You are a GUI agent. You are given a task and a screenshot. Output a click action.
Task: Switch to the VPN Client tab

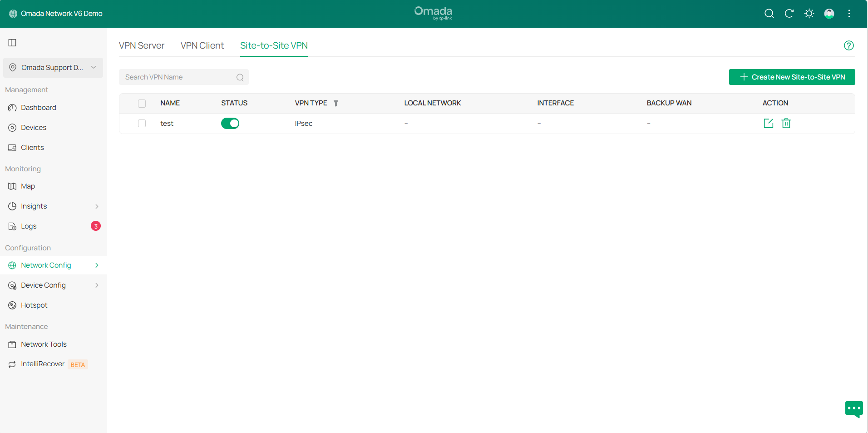click(202, 45)
